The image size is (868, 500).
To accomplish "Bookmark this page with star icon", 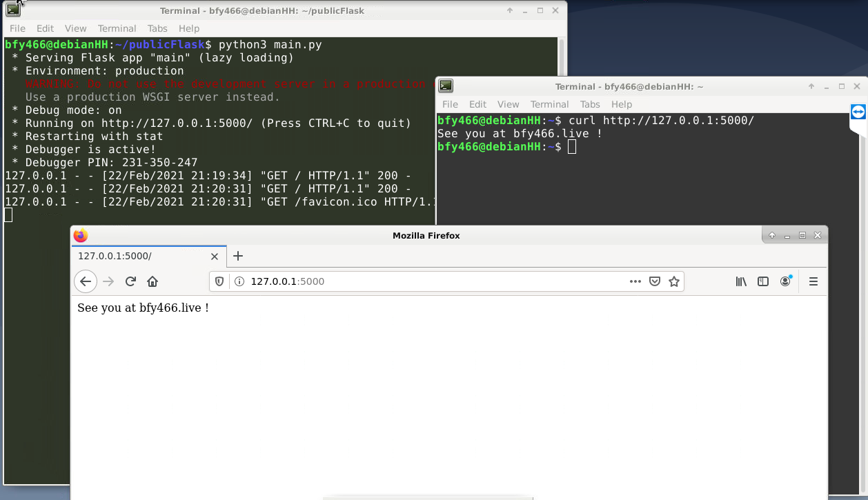I will (674, 281).
